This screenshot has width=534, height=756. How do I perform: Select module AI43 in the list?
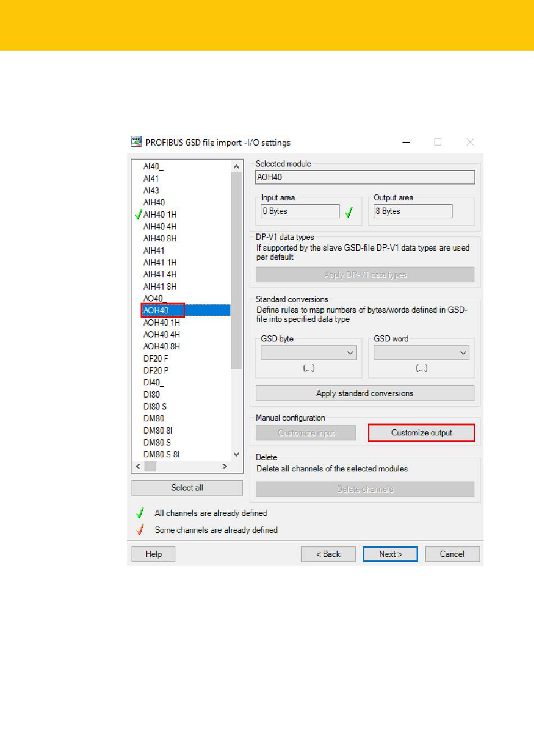[x=151, y=191]
